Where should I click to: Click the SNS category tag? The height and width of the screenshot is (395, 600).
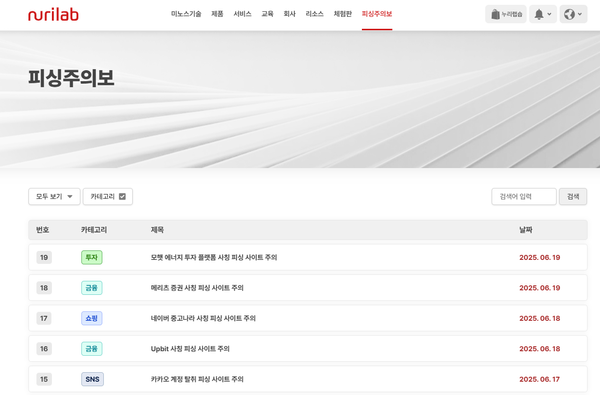pyautogui.click(x=93, y=379)
